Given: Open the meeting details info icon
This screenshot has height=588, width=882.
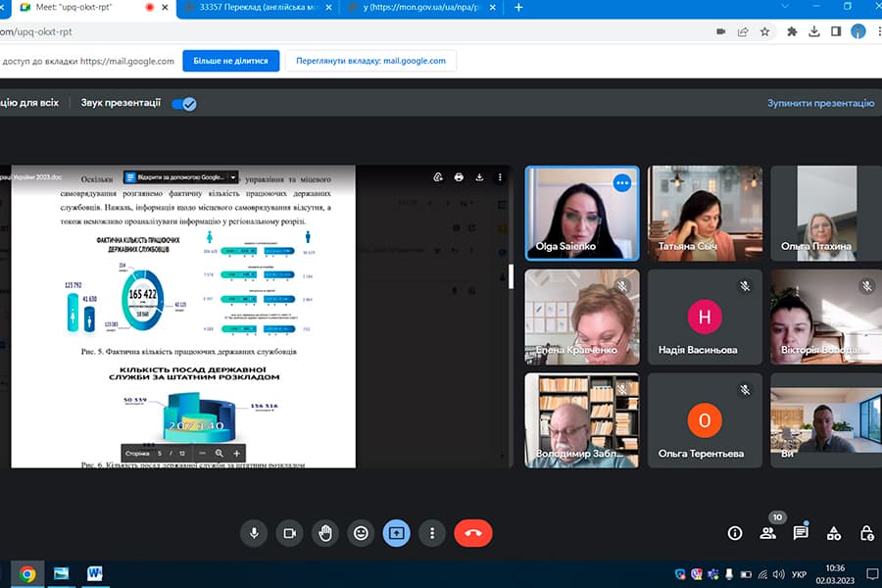Looking at the screenshot, I should (x=735, y=533).
